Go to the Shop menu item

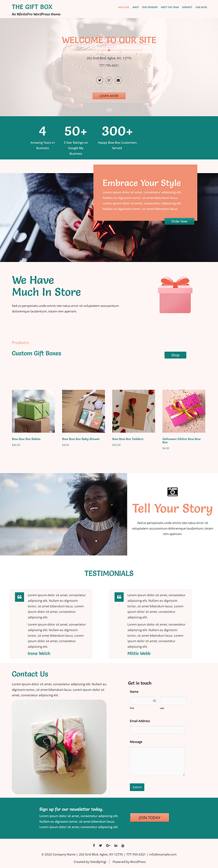(136, 8)
